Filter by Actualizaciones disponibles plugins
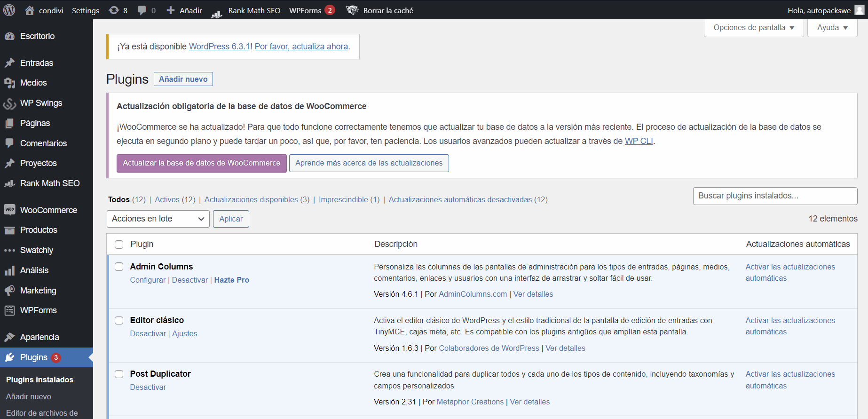868x419 pixels. click(251, 199)
